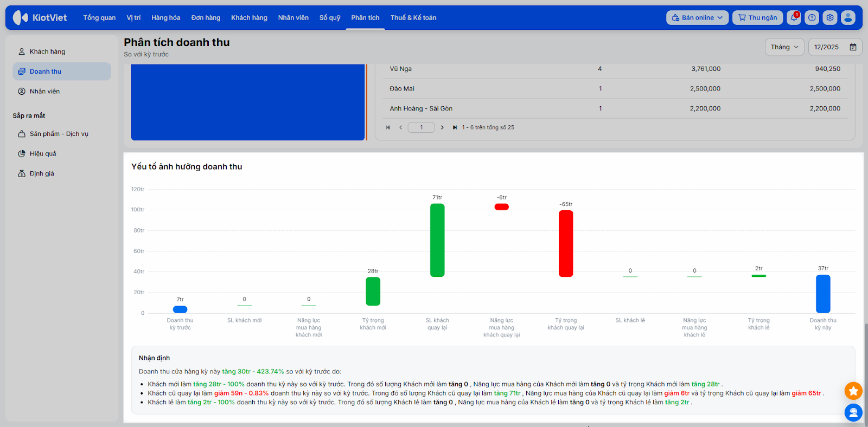This screenshot has width=868, height=427.
Task: Click the red Tỷ trọng khách quay lại bar
Action: 566,244
